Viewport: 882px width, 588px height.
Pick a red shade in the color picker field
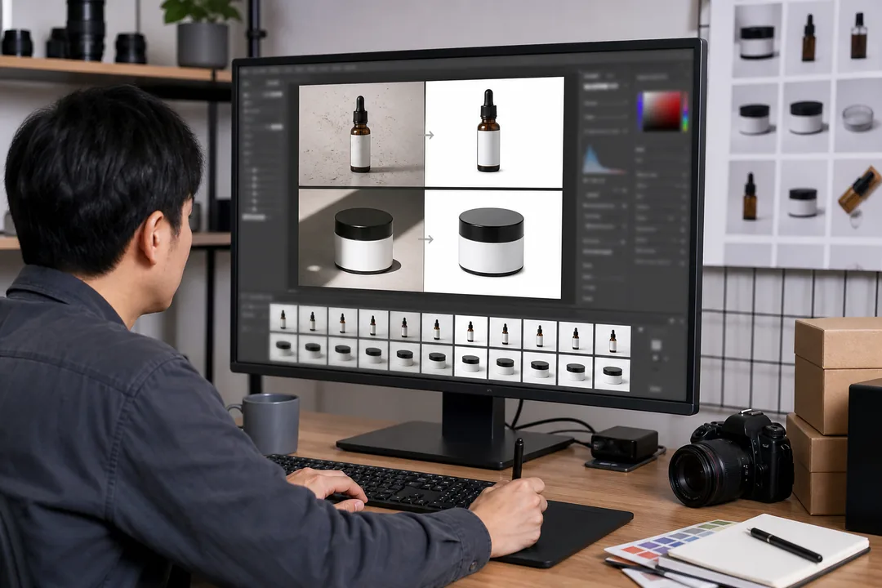pos(662,111)
